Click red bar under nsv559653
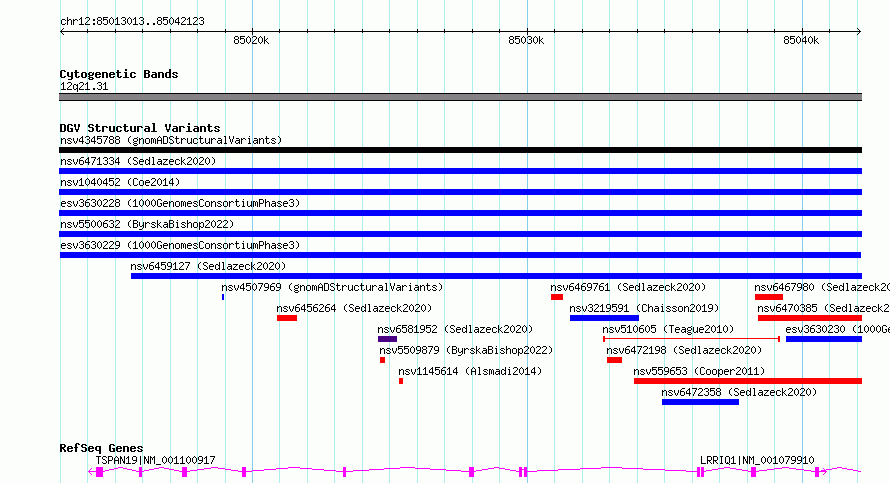This screenshot has height=483, width=890. [x=748, y=381]
